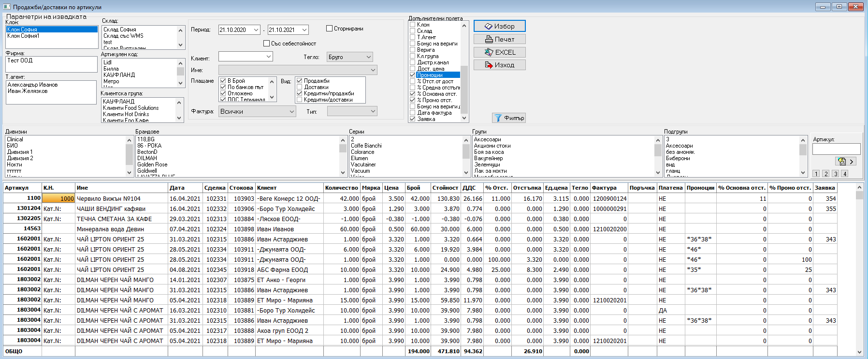The height and width of the screenshot is (359, 868).
Task: Enable the Сторнирани checkbox
Action: pyautogui.click(x=329, y=29)
